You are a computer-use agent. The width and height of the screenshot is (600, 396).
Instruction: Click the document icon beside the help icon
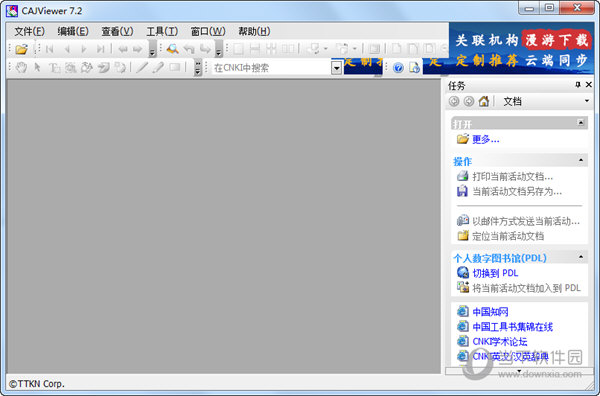(x=414, y=68)
